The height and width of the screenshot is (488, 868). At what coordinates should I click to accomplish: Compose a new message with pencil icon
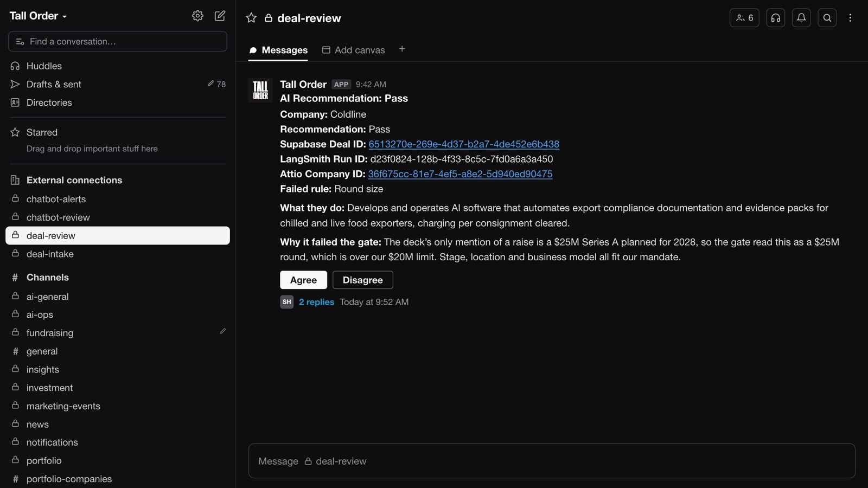point(220,16)
